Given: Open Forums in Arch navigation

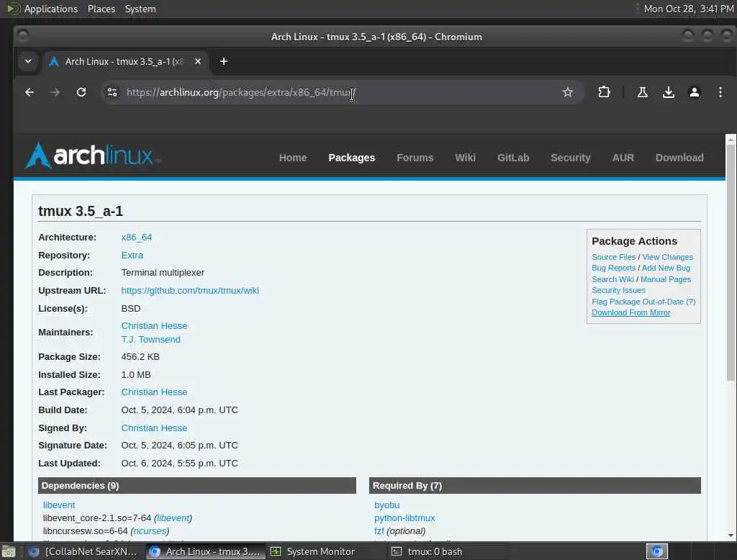Looking at the screenshot, I should click(415, 158).
